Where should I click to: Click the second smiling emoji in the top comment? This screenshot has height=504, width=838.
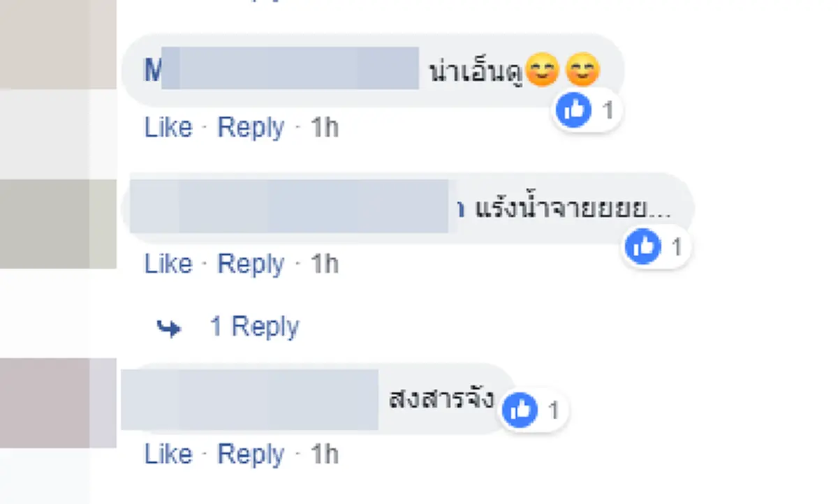click(582, 71)
